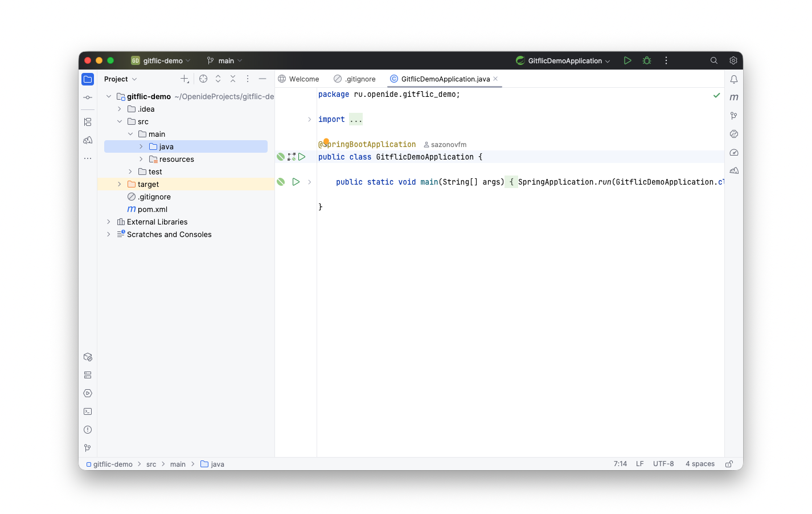Run GitflicDemoApplication with the green play button
812x514 pixels.
coord(627,60)
